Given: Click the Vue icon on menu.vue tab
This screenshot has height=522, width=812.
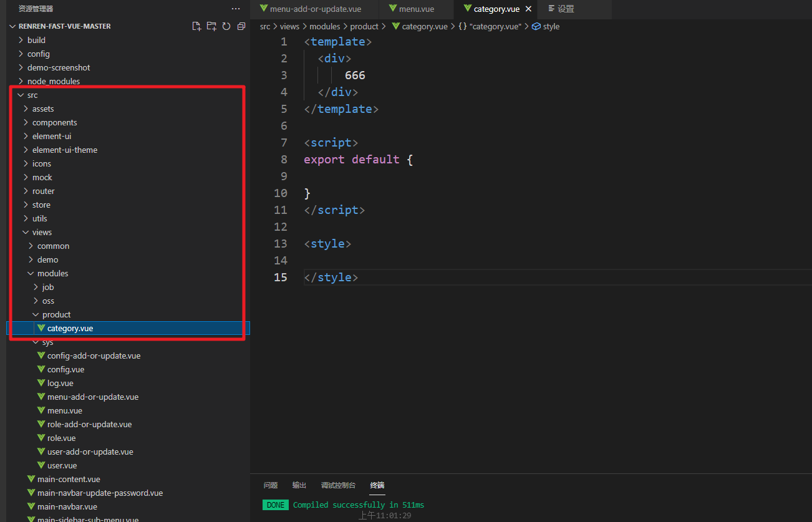Looking at the screenshot, I should tap(392, 8).
